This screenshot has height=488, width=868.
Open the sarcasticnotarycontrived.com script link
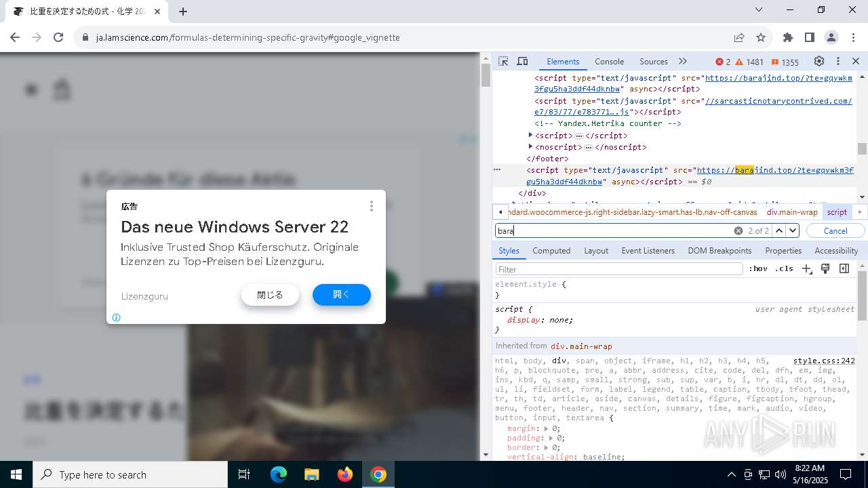coord(692,106)
